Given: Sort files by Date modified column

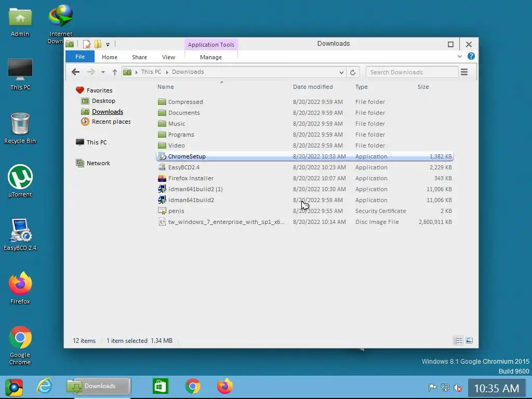Looking at the screenshot, I should (313, 87).
